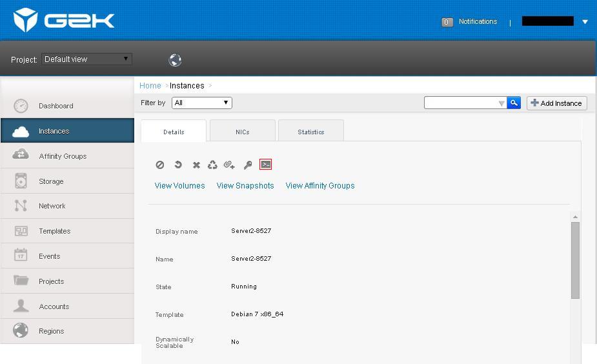Switch to the Statistics tab
This screenshot has height=364, width=597.
(311, 132)
